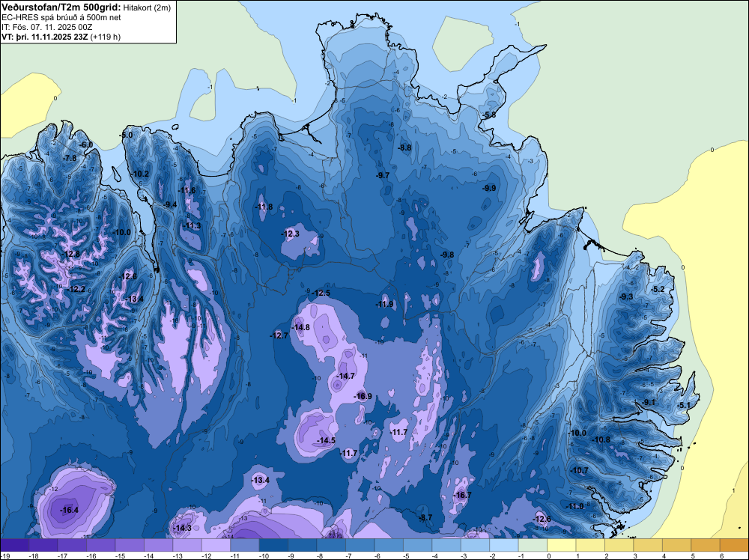Click the -11.3 temperature label
The image size is (749, 560).
point(192,226)
